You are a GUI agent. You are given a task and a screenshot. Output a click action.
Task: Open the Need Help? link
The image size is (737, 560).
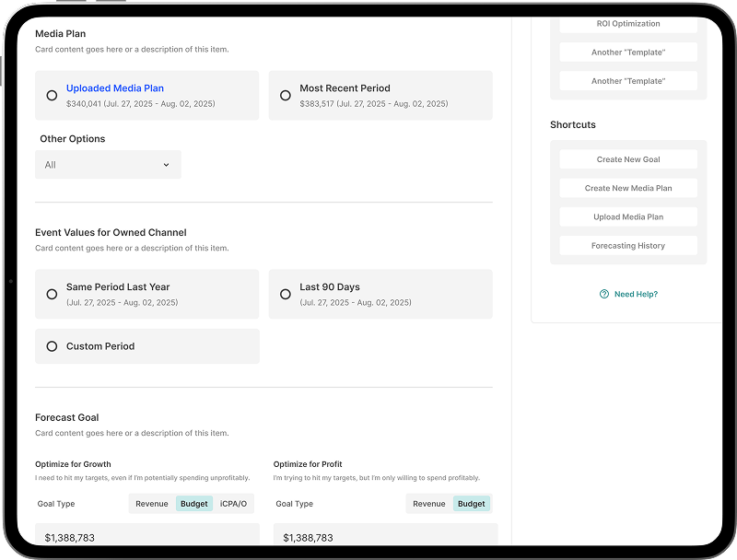tap(636, 294)
